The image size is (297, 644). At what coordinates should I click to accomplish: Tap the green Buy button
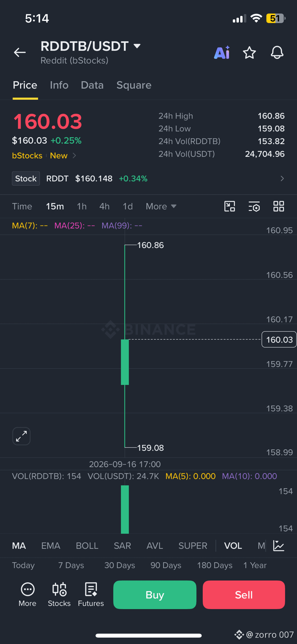[155, 595]
